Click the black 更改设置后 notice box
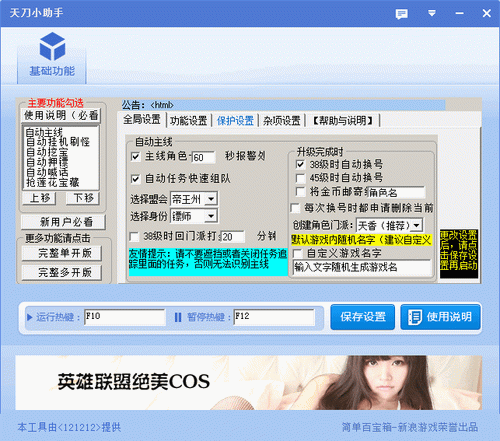The width and height of the screenshot is (500, 441). (x=459, y=254)
